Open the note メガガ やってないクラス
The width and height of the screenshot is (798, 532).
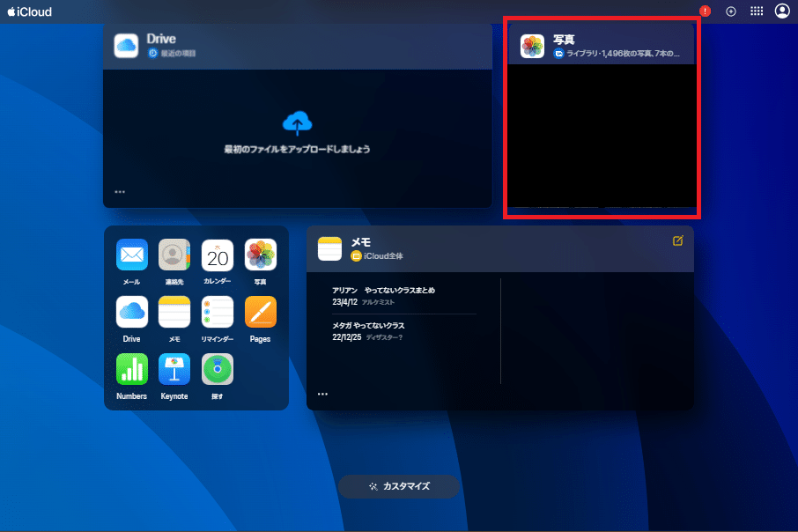pyautogui.click(x=404, y=331)
